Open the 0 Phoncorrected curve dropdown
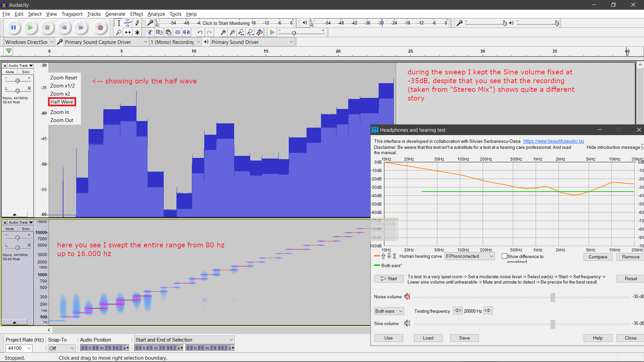 pos(470,256)
